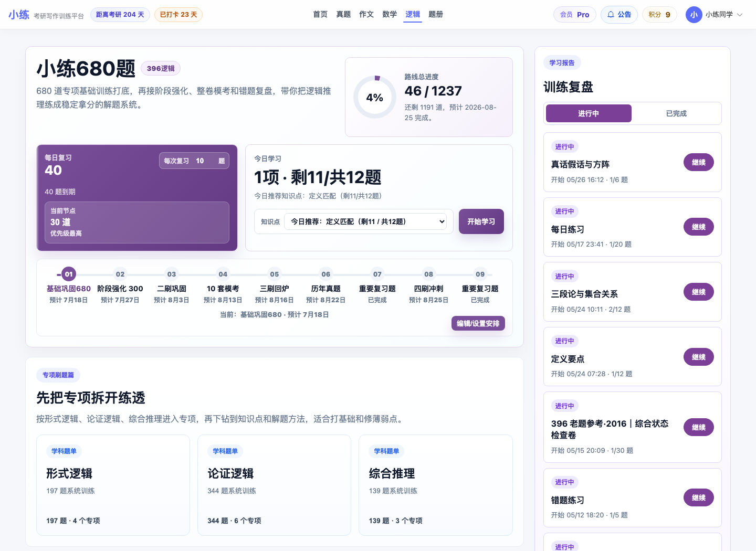The image size is (756, 551).
Task: Select timeline step 06 历年真题
Action: (326, 286)
